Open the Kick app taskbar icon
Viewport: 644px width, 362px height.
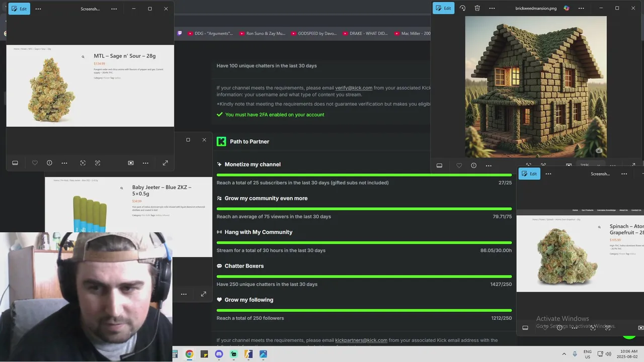coord(233,354)
